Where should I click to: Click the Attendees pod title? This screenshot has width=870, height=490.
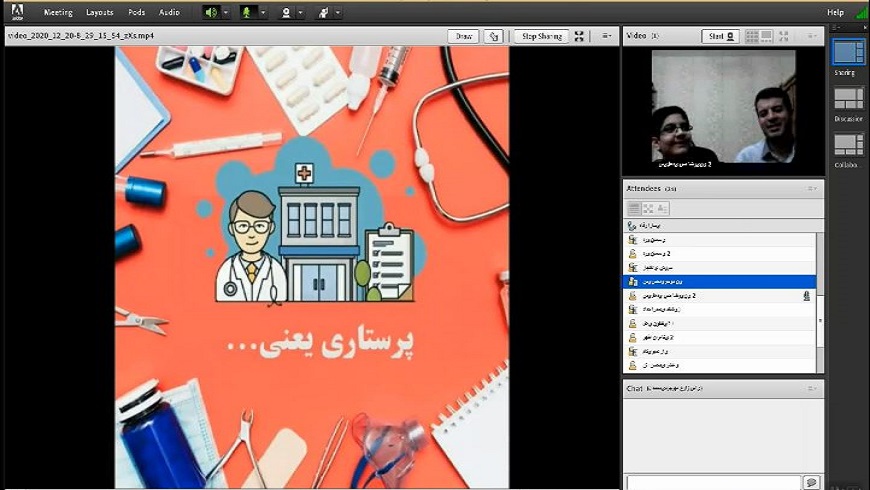644,189
